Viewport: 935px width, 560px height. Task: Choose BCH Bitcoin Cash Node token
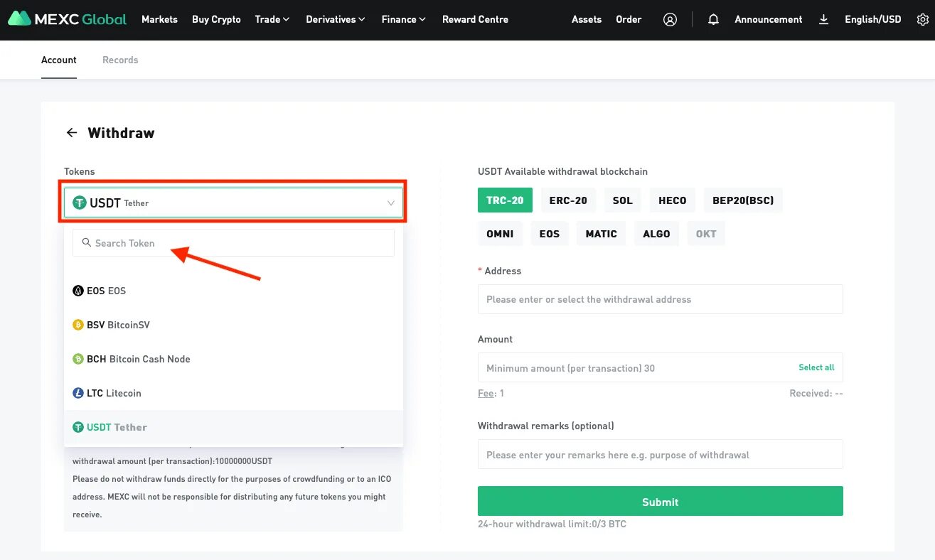(x=234, y=359)
